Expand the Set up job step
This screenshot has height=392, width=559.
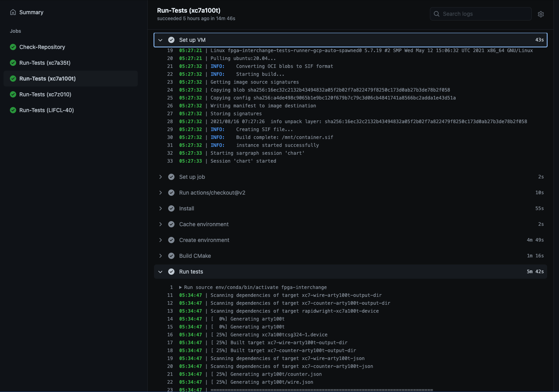160,177
